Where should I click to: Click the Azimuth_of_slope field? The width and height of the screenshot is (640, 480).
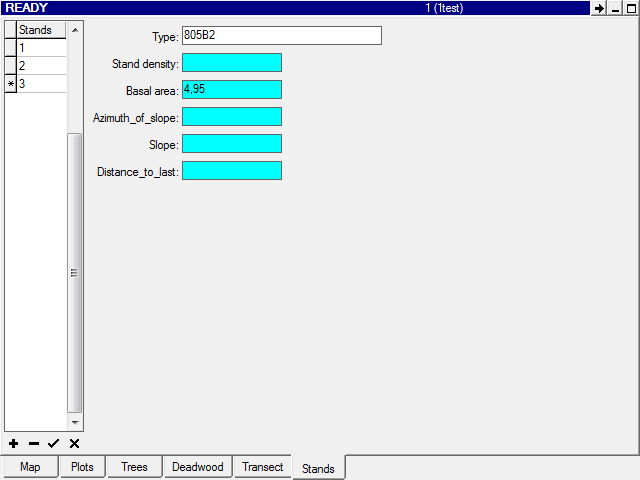232,117
